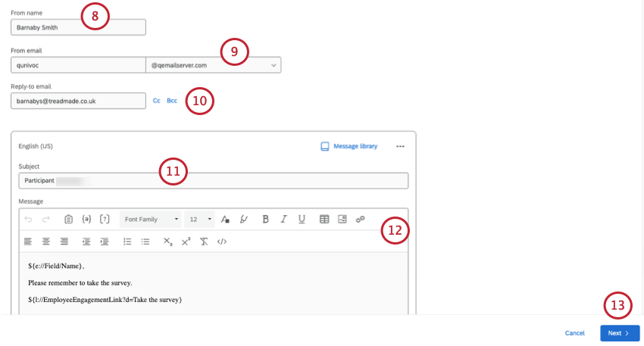Insert a hyperlink using the link icon

360,219
